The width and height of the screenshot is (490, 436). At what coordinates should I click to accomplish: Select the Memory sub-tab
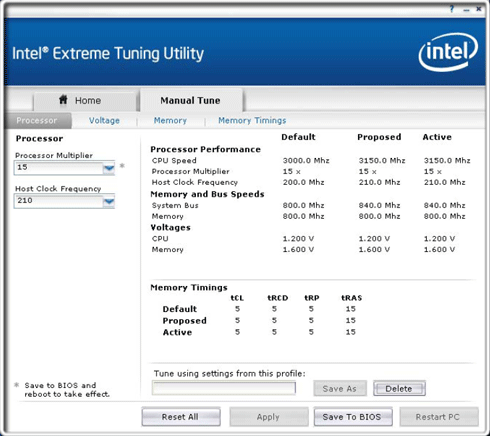(x=170, y=120)
